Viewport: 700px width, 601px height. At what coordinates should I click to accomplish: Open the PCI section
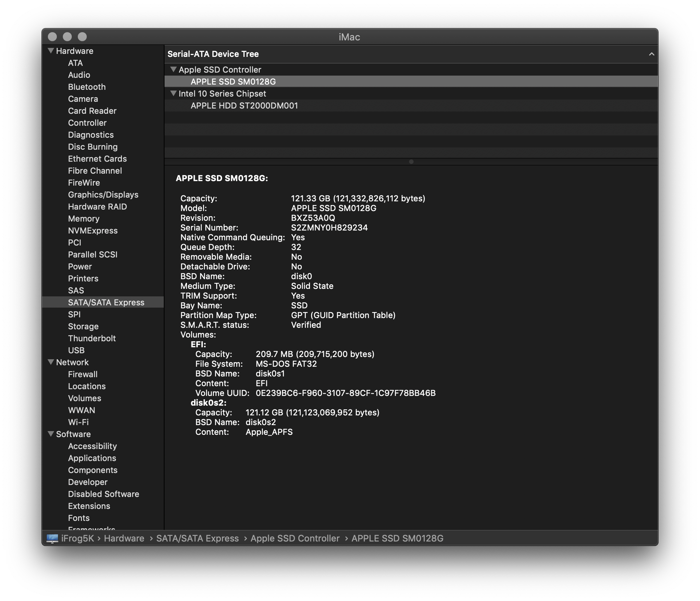(74, 242)
